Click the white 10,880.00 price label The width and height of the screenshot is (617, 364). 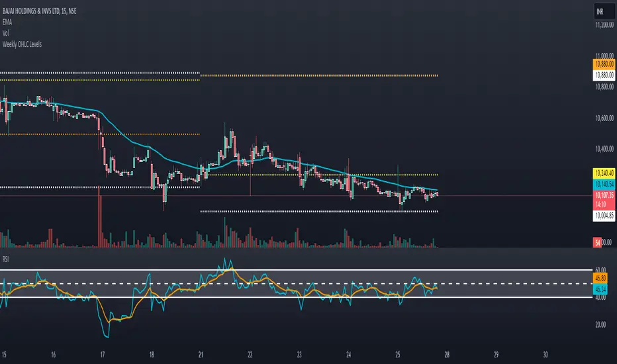coord(604,75)
